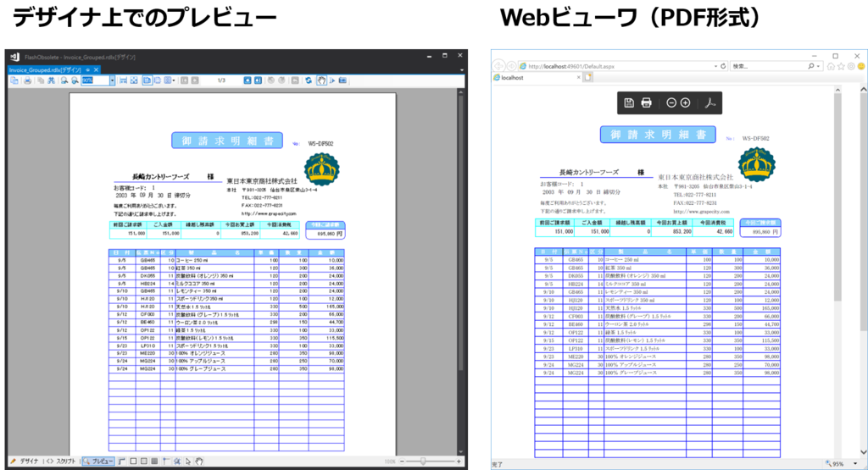
Task: Go to the previous page in the preview
Action: click(195, 80)
